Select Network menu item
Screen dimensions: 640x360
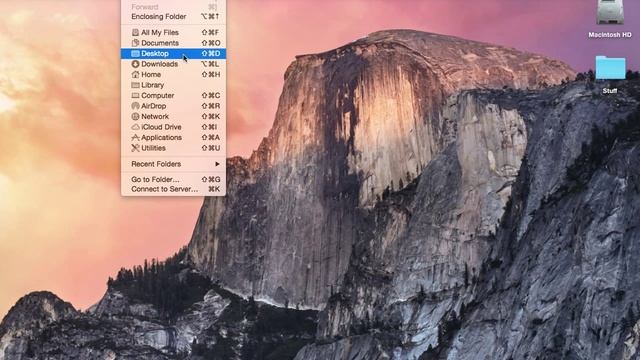click(x=173, y=116)
